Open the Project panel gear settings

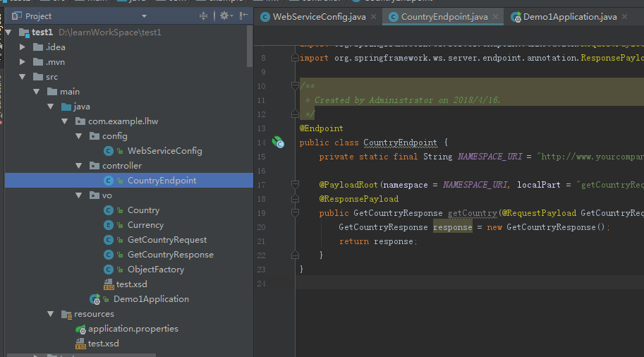[224, 16]
